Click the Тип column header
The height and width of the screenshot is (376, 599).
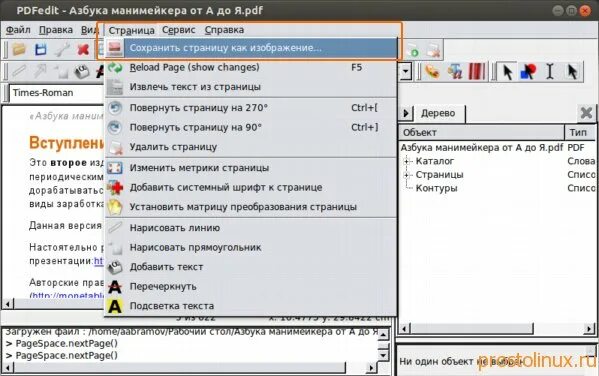click(x=580, y=133)
